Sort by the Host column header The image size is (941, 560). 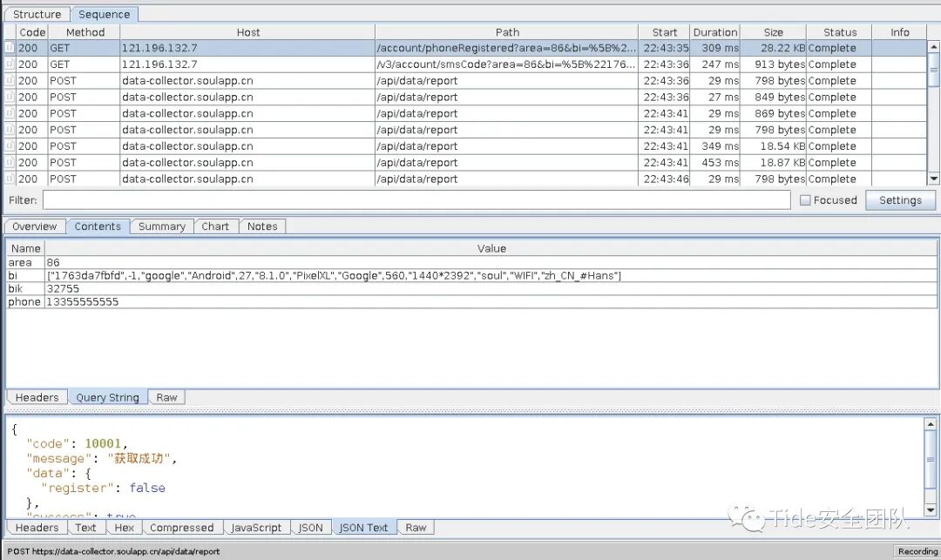[247, 32]
